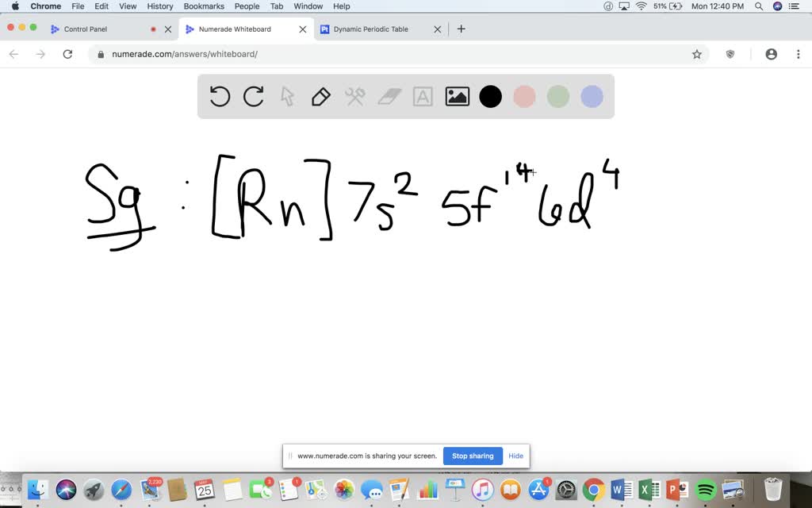
Task: Choose the eraser tool
Action: point(389,97)
